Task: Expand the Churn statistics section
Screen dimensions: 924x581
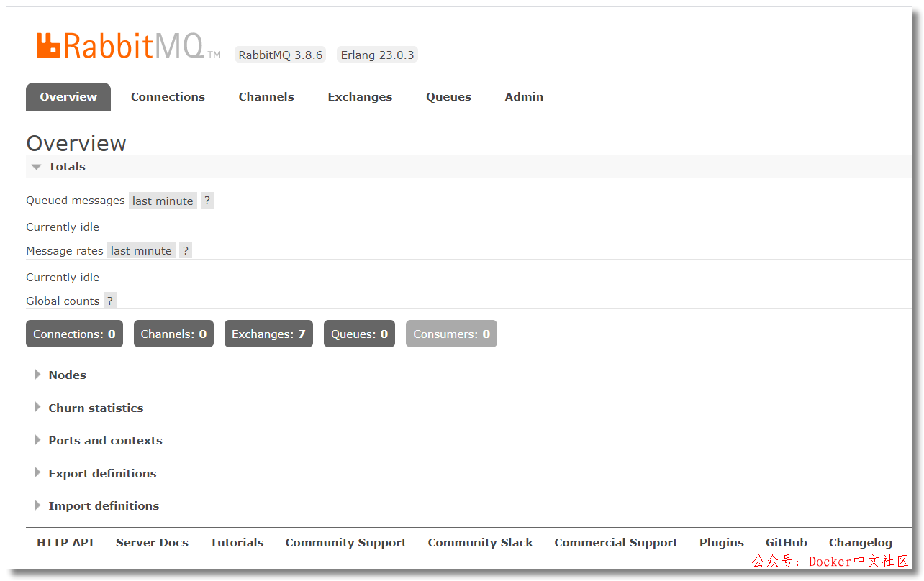Action: tap(96, 408)
